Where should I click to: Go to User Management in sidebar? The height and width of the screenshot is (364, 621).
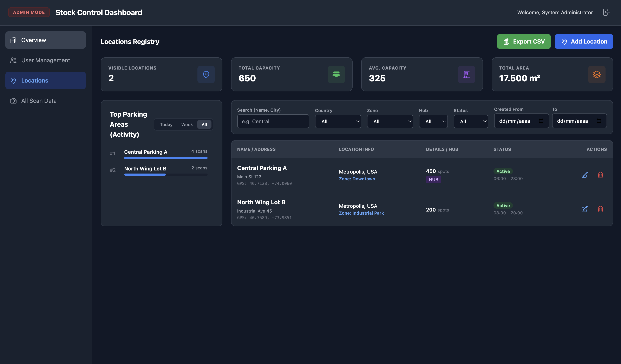click(46, 60)
